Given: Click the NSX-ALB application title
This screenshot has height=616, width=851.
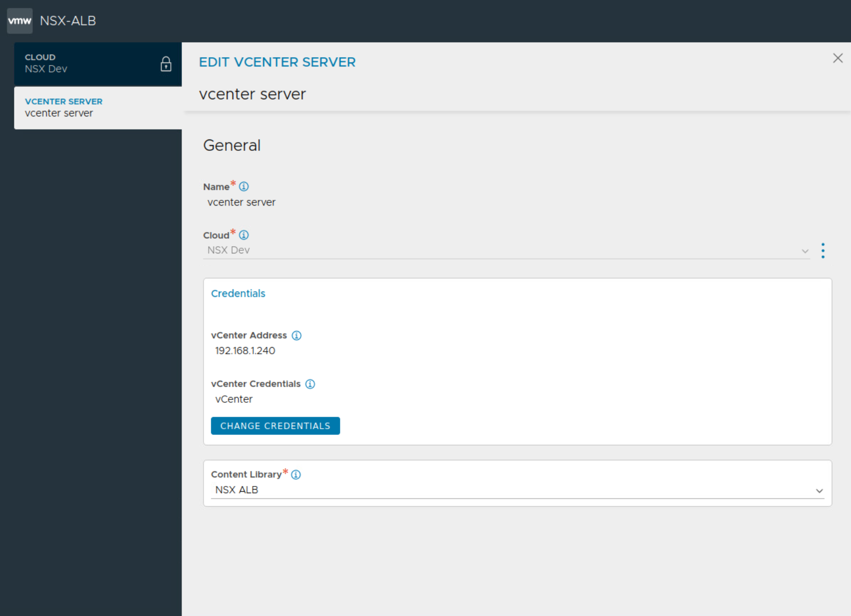Looking at the screenshot, I should coord(68,21).
